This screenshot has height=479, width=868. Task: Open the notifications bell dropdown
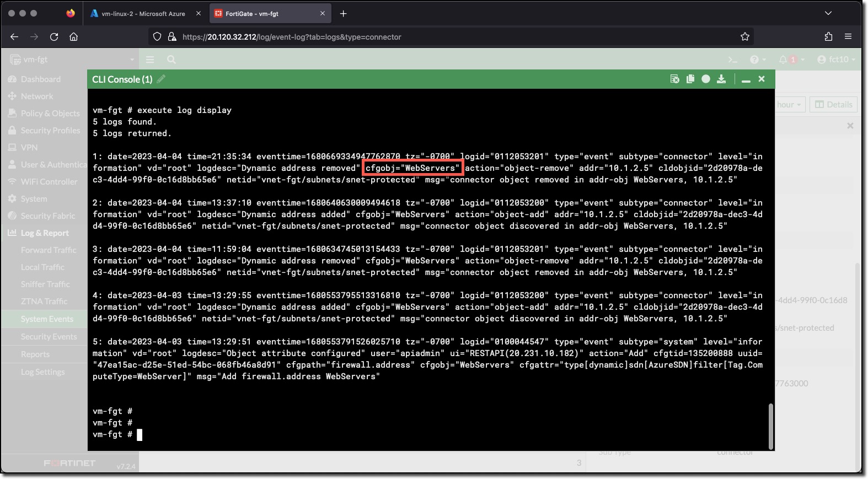click(x=791, y=60)
